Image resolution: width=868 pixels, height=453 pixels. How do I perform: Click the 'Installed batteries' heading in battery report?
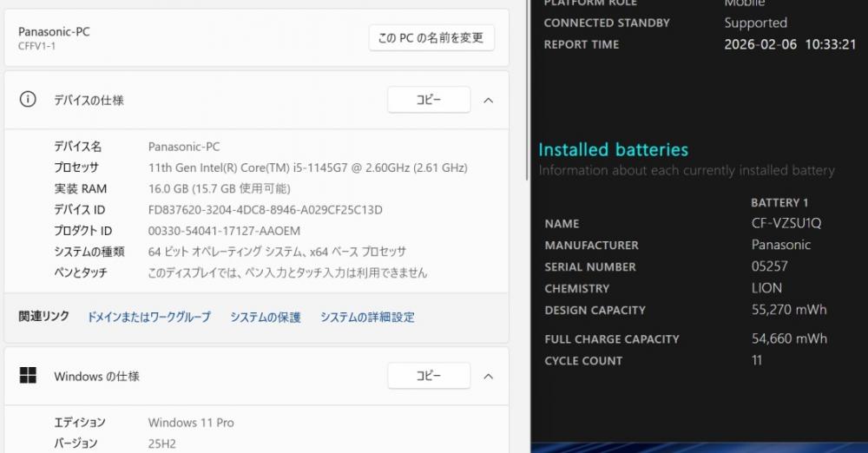pyautogui.click(x=614, y=149)
